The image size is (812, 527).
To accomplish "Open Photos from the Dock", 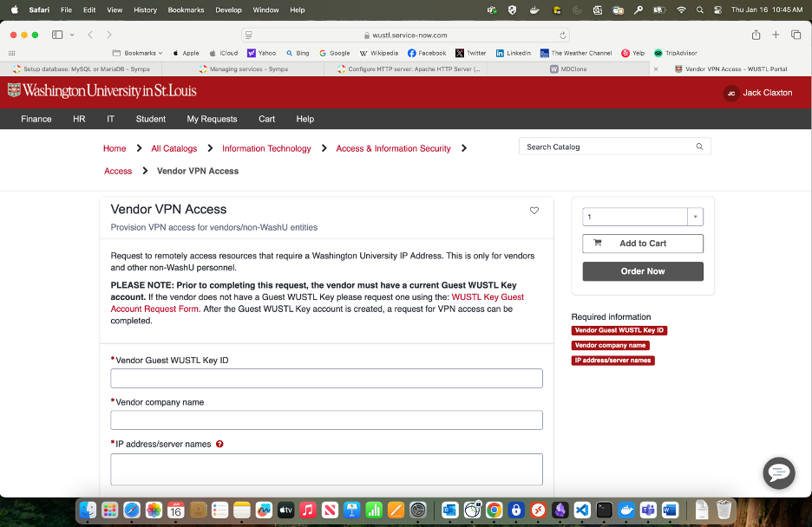I will [154, 511].
